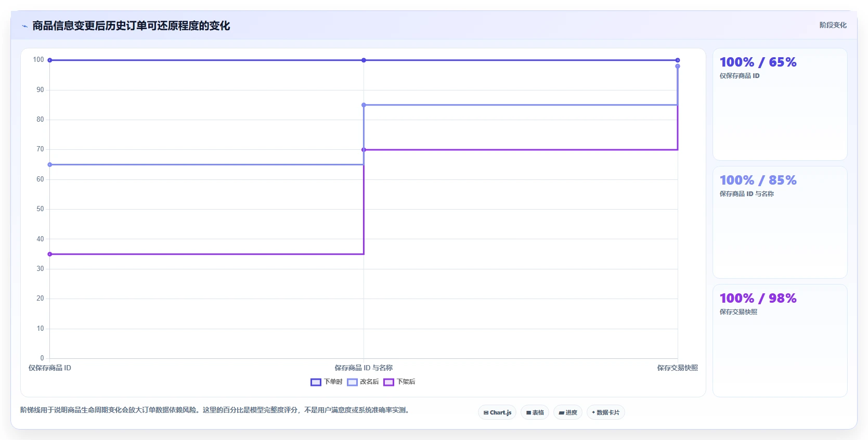The height and width of the screenshot is (440, 868).
Task: Click the y-axis value 100
Action: tap(38, 60)
